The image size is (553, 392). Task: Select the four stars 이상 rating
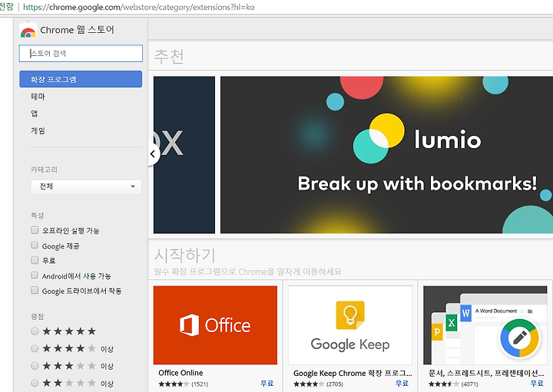click(35, 348)
